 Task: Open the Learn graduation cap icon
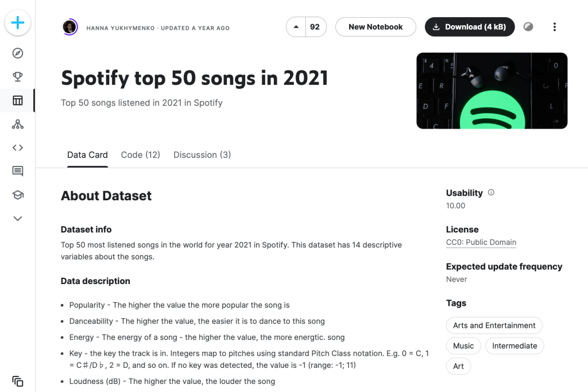pos(18,195)
